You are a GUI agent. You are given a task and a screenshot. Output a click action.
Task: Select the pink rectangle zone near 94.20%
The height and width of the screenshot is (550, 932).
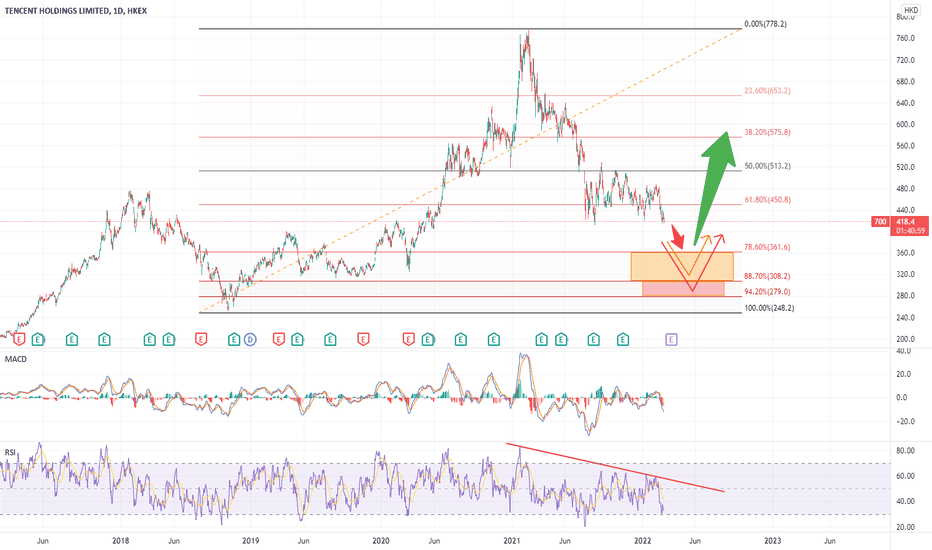coord(683,288)
